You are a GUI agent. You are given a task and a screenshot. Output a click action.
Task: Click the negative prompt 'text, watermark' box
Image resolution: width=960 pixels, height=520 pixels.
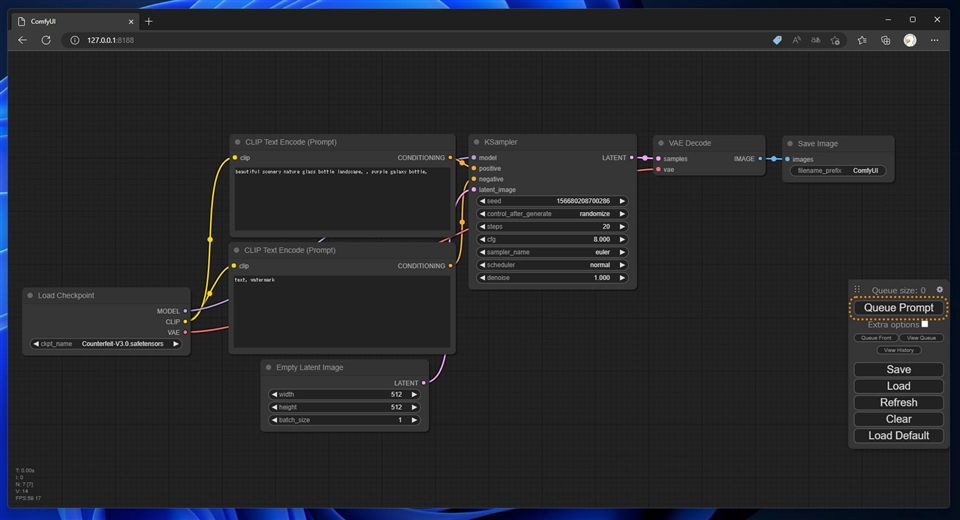tap(342, 311)
